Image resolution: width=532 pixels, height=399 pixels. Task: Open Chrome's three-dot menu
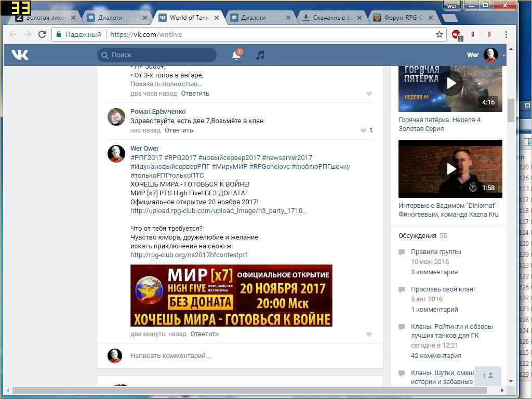pyautogui.click(x=506, y=34)
